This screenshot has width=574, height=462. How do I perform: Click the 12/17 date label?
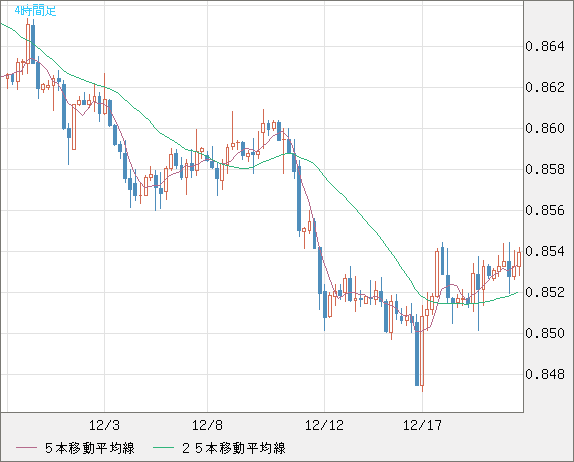point(422,425)
